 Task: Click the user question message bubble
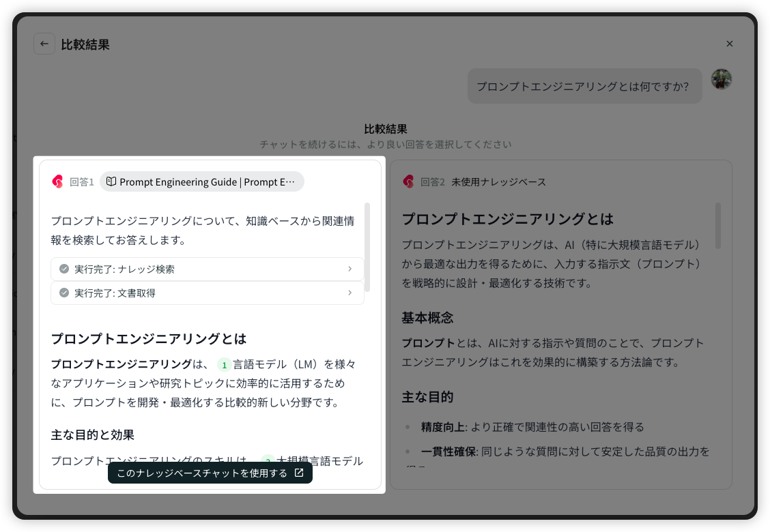coord(584,87)
